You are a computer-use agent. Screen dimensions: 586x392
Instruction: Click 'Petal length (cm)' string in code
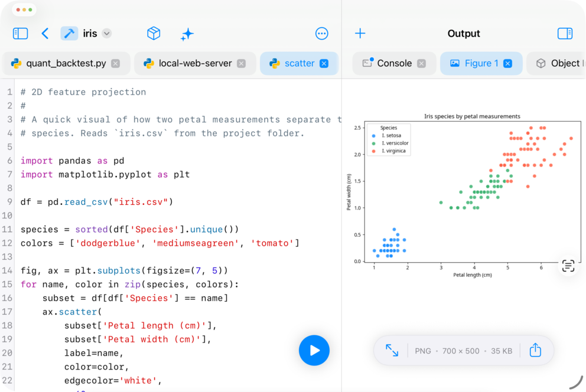(154, 326)
